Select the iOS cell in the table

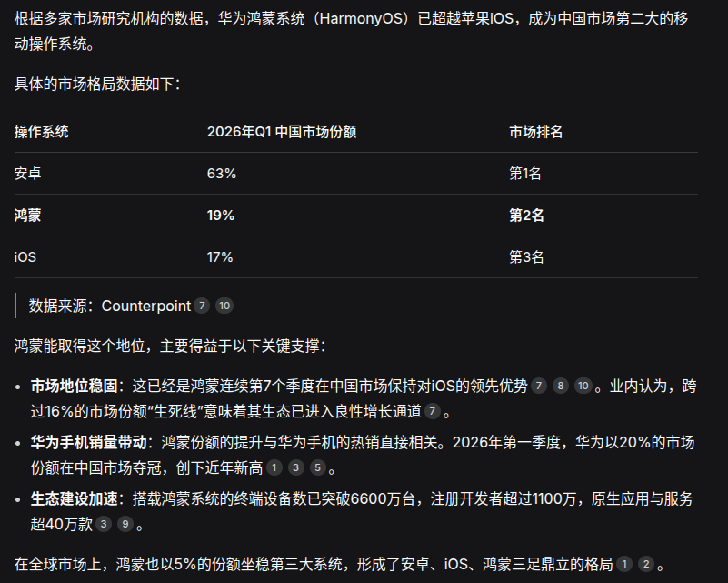(25, 256)
